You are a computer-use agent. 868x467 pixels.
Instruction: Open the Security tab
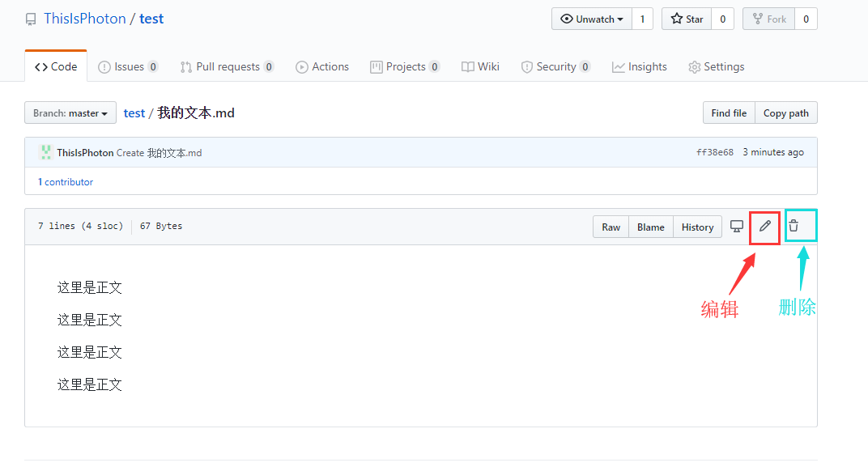555,66
